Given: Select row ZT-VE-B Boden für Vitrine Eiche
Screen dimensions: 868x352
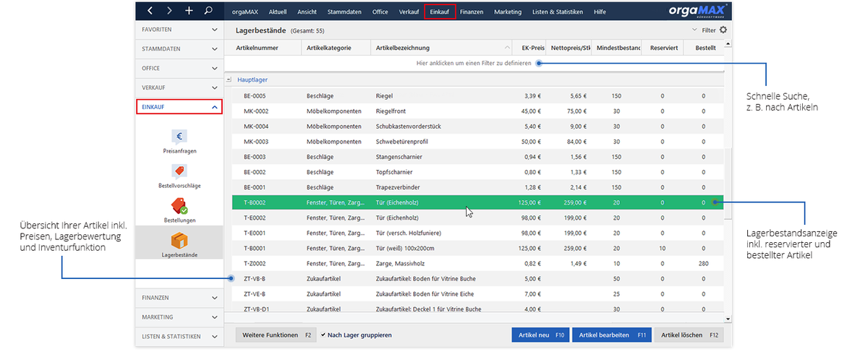Looking at the screenshot, I should pos(477,293).
